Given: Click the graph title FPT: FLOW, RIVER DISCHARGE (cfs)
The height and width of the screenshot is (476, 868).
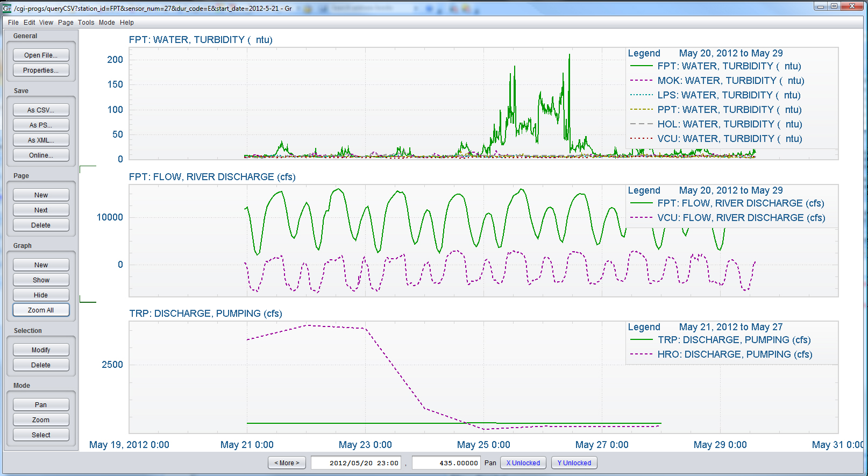Looking at the screenshot, I should pyautogui.click(x=212, y=177).
